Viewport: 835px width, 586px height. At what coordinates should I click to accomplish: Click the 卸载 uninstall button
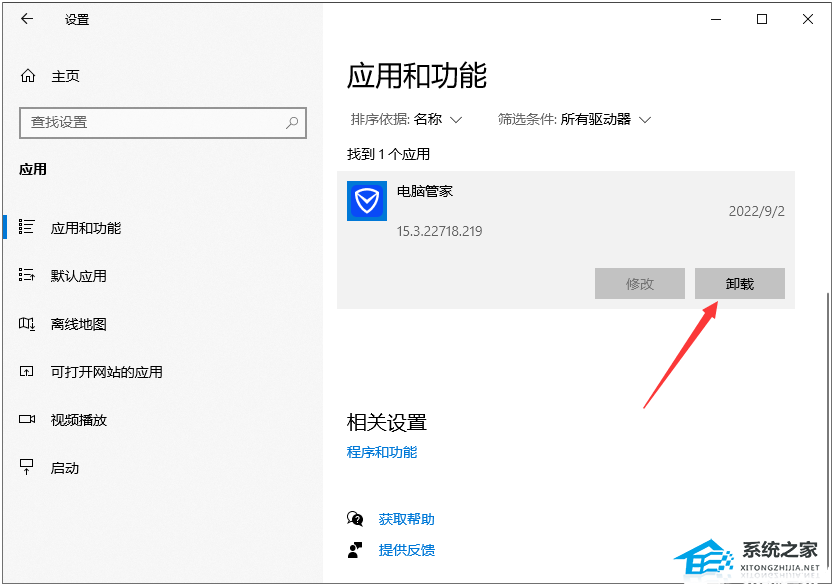740,283
